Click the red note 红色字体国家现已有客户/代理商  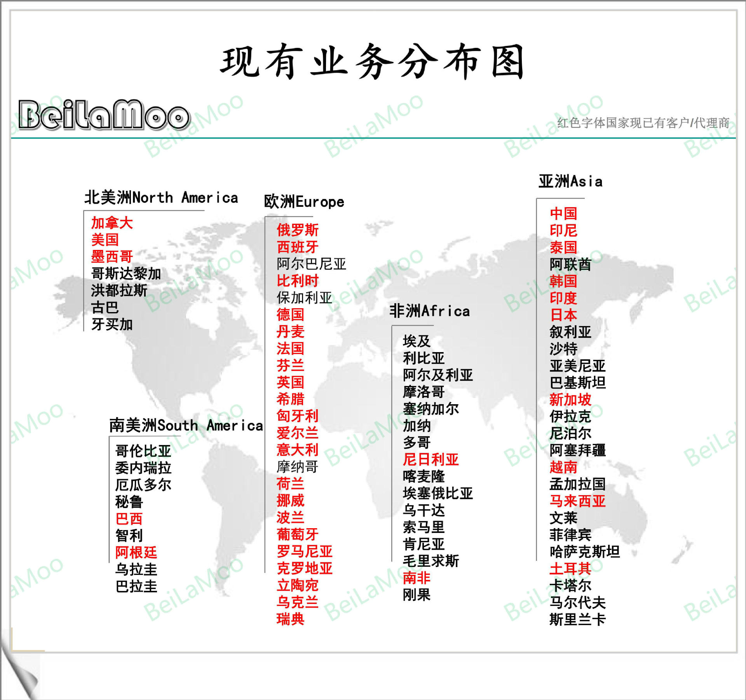pyautogui.click(x=645, y=123)
